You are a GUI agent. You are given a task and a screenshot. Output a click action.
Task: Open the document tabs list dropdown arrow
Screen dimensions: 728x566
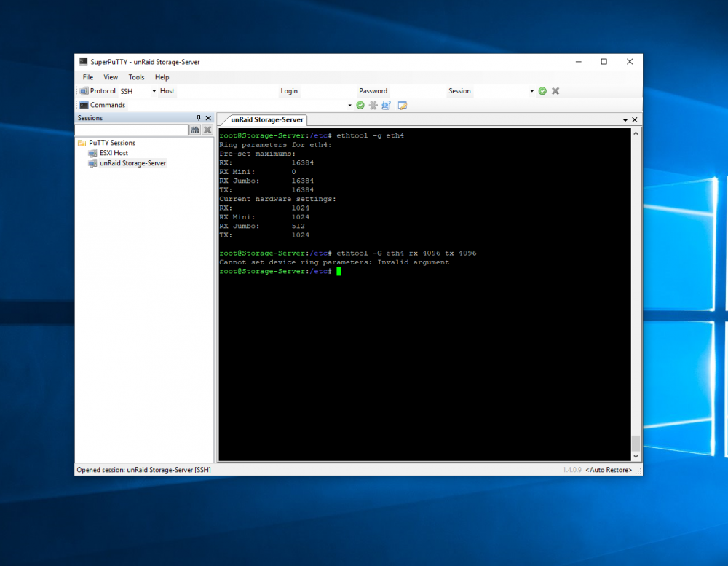click(x=625, y=120)
